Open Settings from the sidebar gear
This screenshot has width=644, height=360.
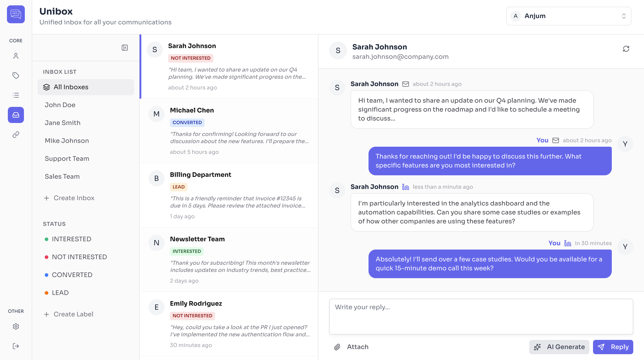point(16,326)
